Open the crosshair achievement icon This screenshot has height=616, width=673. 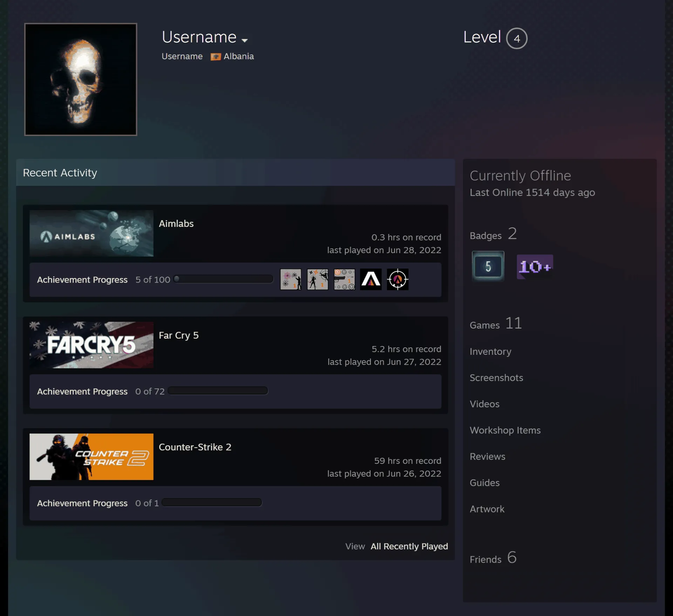[x=397, y=279]
